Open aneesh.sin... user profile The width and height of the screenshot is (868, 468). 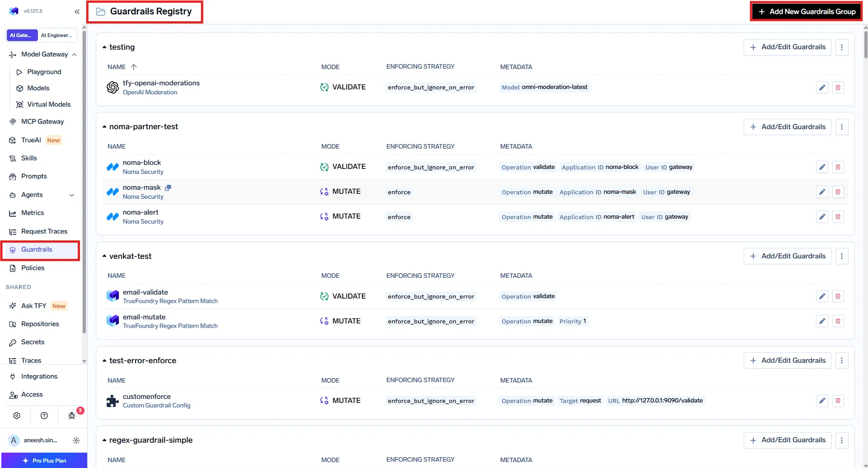(34, 440)
